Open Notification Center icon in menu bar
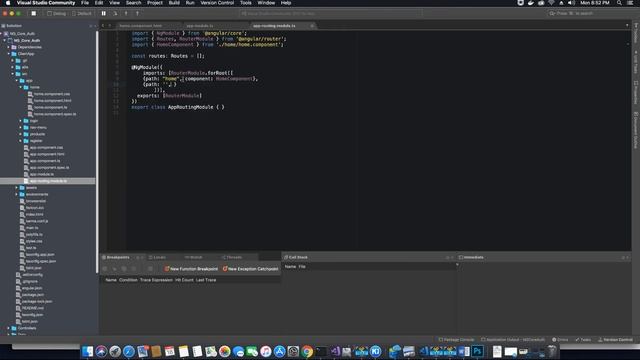Viewport: 640px width, 360px height. pos(630,3)
